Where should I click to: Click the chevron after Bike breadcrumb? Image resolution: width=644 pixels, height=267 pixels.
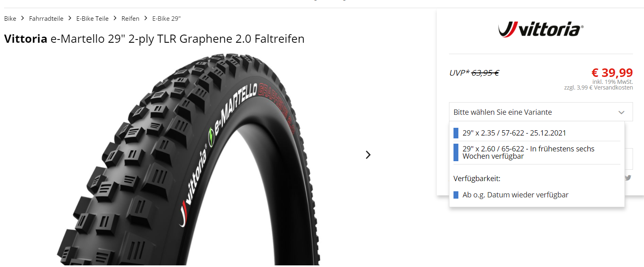[x=22, y=18]
